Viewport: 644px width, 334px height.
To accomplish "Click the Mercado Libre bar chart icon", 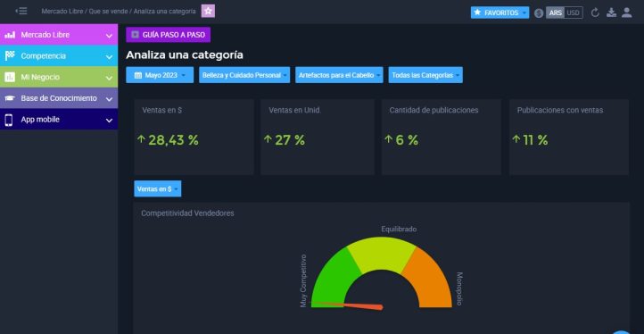I will pos(10,35).
